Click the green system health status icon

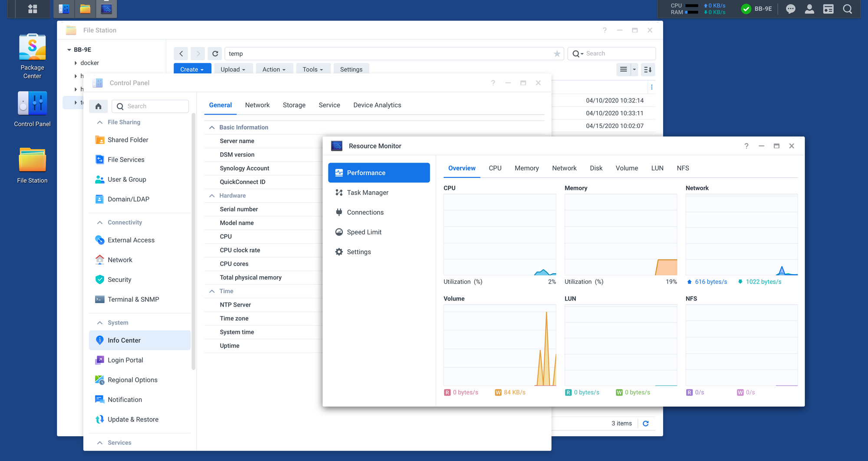746,9
